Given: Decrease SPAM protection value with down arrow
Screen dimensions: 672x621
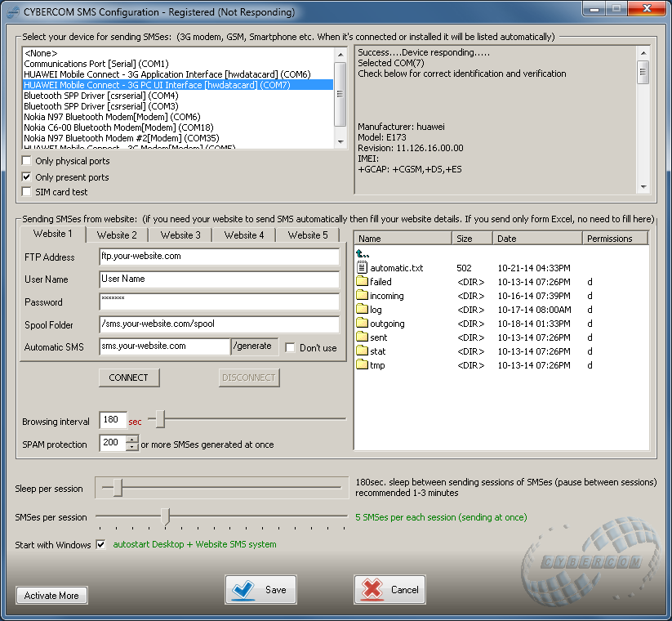Looking at the screenshot, I should coord(132,447).
